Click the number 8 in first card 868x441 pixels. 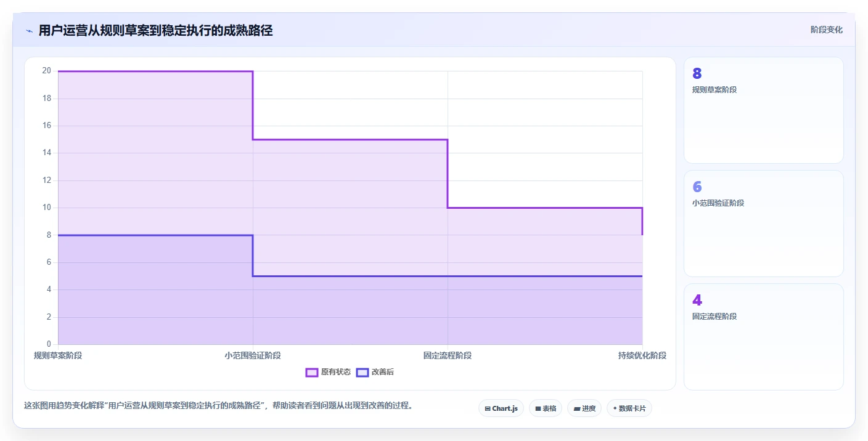697,74
